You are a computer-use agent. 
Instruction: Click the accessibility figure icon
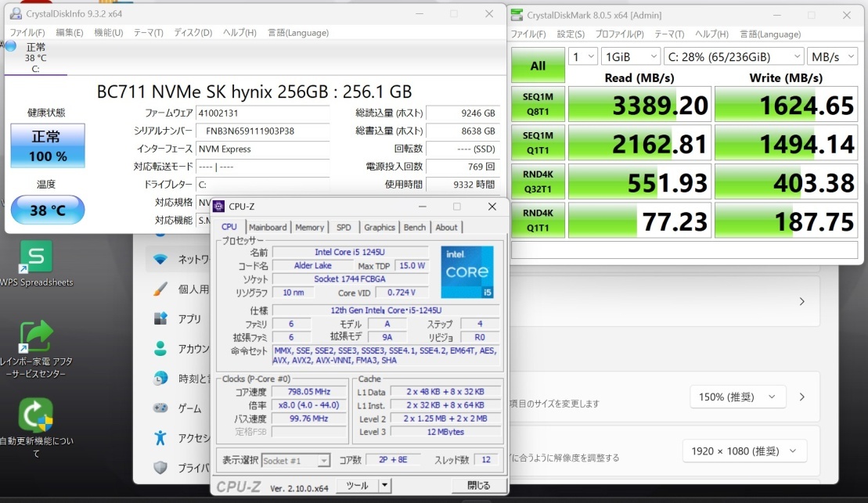coord(160,437)
